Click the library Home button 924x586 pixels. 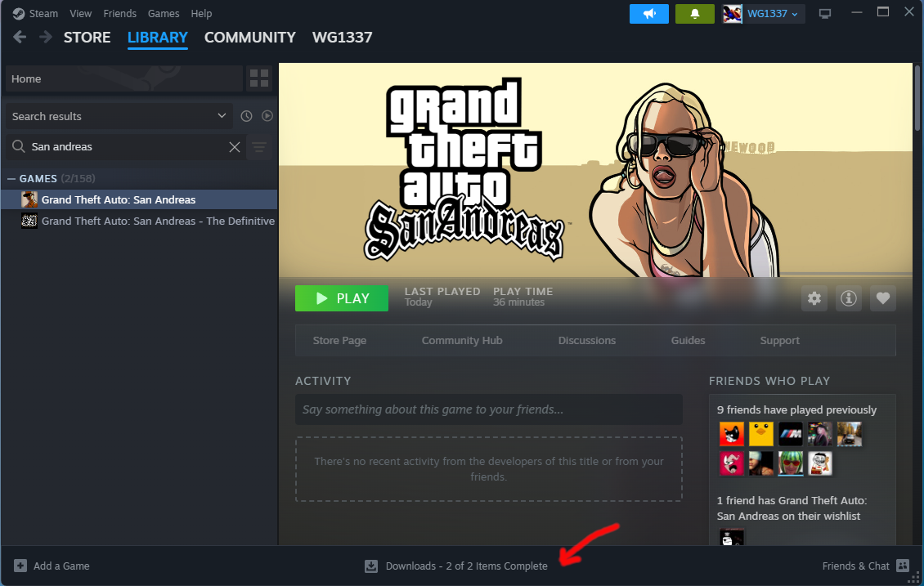click(x=123, y=78)
